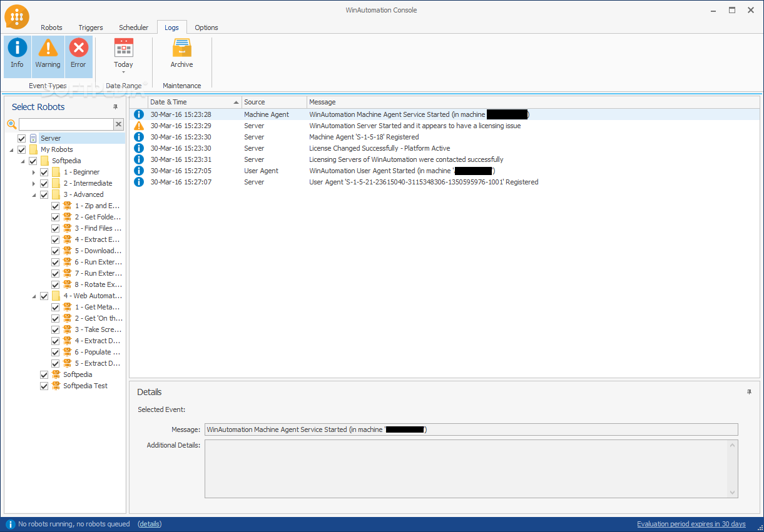The width and height of the screenshot is (764, 532).
Task: Click the robot icon of 8 - Rotate Ex...
Action: pos(67,284)
